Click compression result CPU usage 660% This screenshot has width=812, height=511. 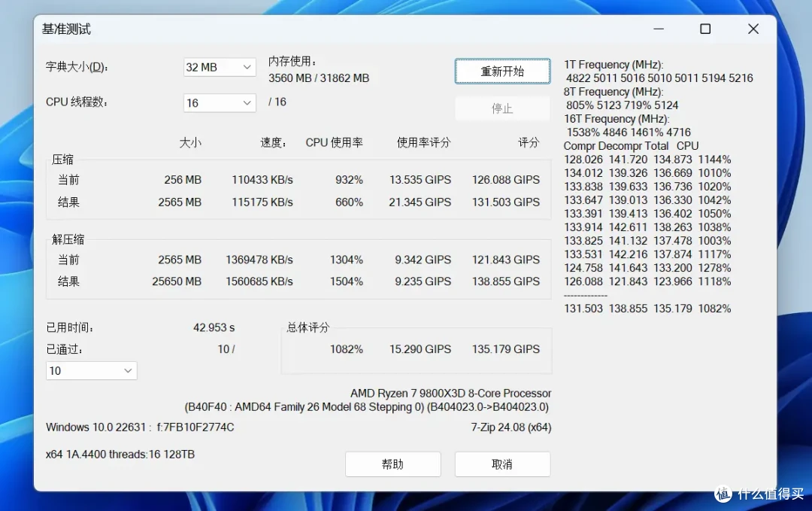349,202
